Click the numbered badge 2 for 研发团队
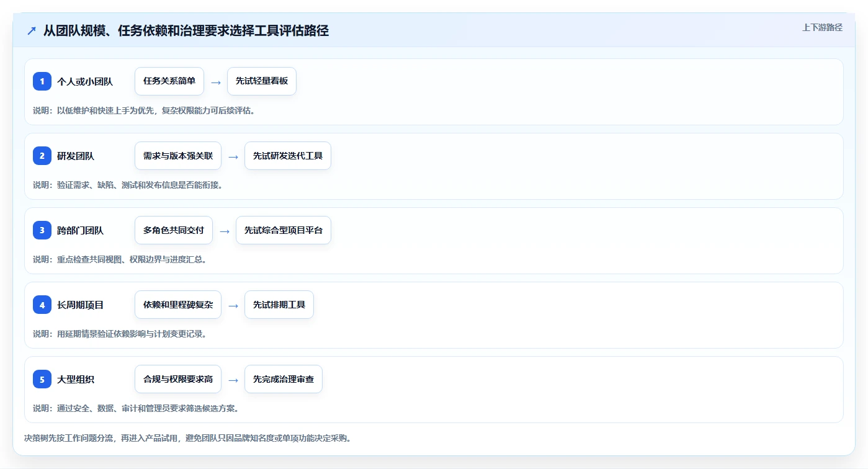Screen dimensions: 868x469 coord(42,156)
